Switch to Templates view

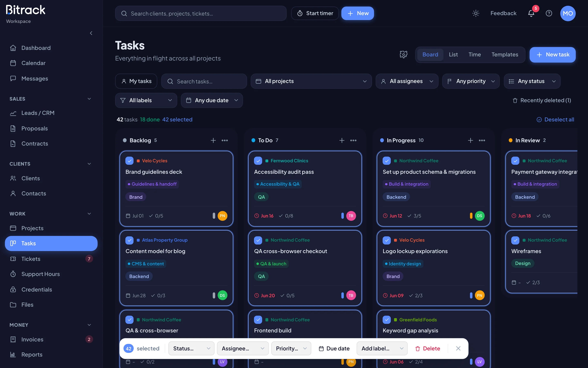(x=505, y=55)
